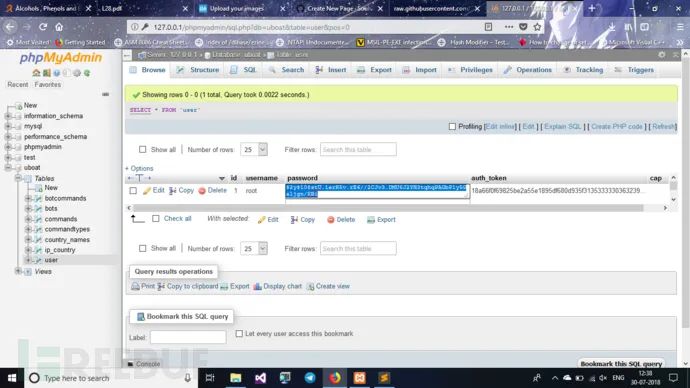Focus the bookmark Label input field
This screenshot has width=690, height=388.
(188, 337)
